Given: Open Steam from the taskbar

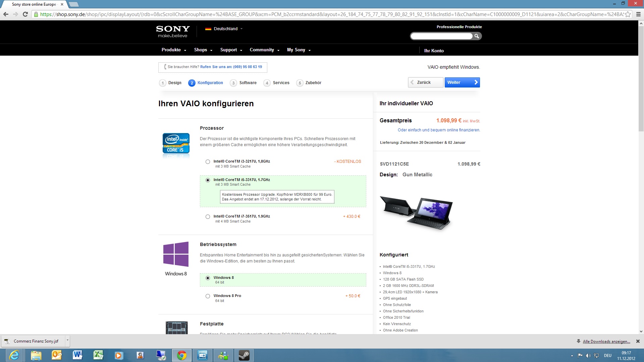Looking at the screenshot, I should [x=244, y=355].
